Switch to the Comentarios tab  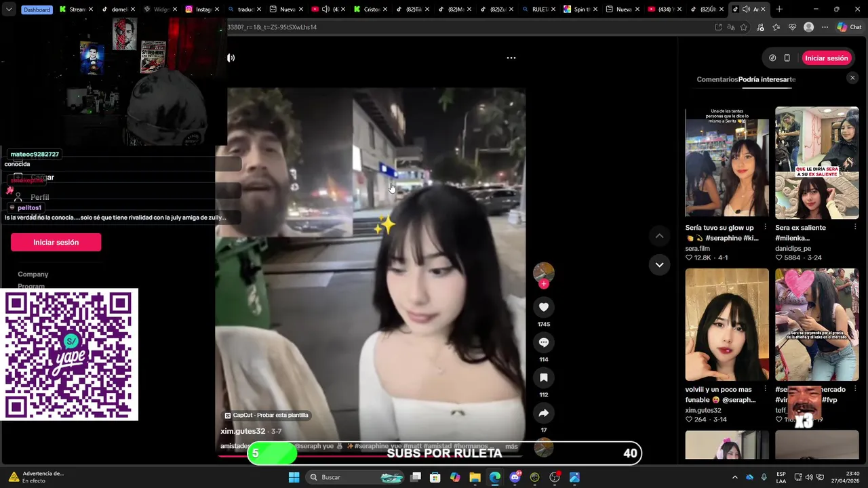pyautogui.click(x=717, y=79)
